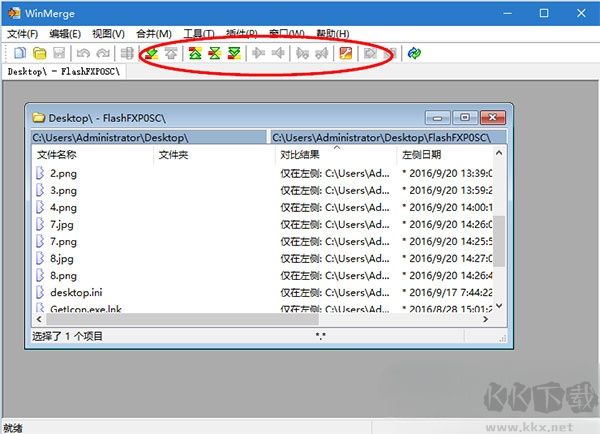Select the 8.png file row

[x=262, y=276]
